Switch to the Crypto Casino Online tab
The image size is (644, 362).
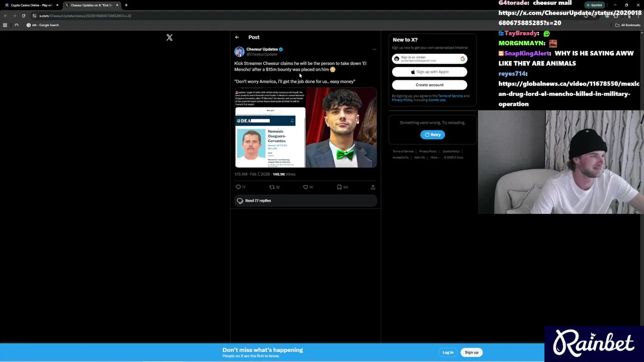pos(31,5)
